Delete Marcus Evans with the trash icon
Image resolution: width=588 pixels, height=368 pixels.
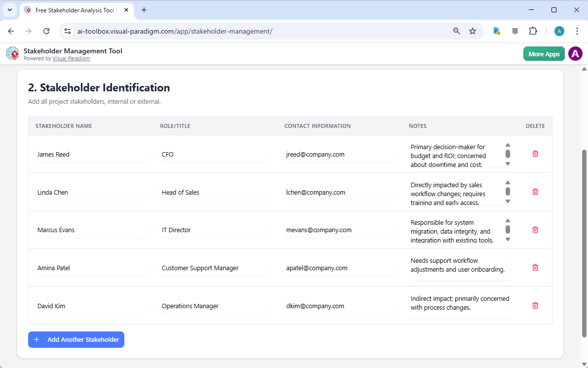coord(535,229)
